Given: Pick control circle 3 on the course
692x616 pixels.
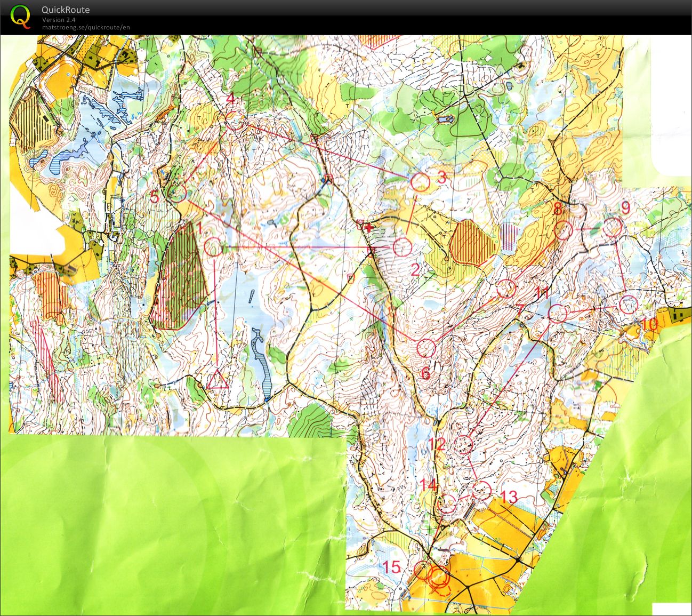Looking at the screenshot, I should (420, 182).
